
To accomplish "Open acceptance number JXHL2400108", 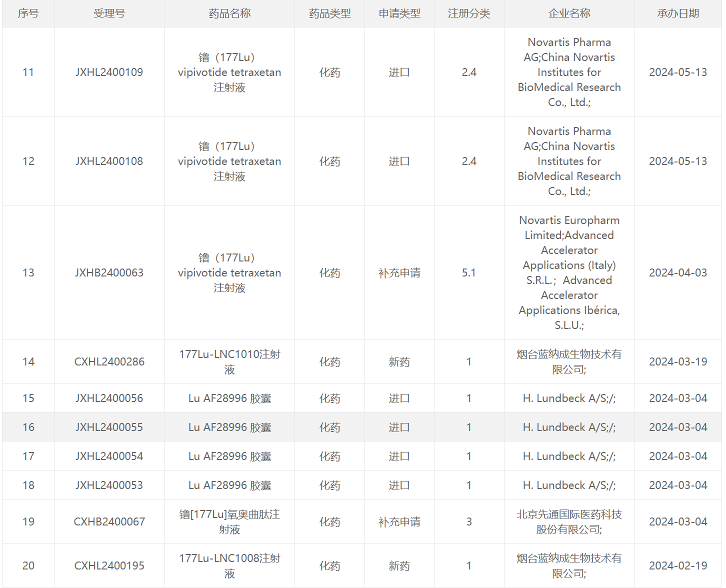I will [x=109, y=161].
